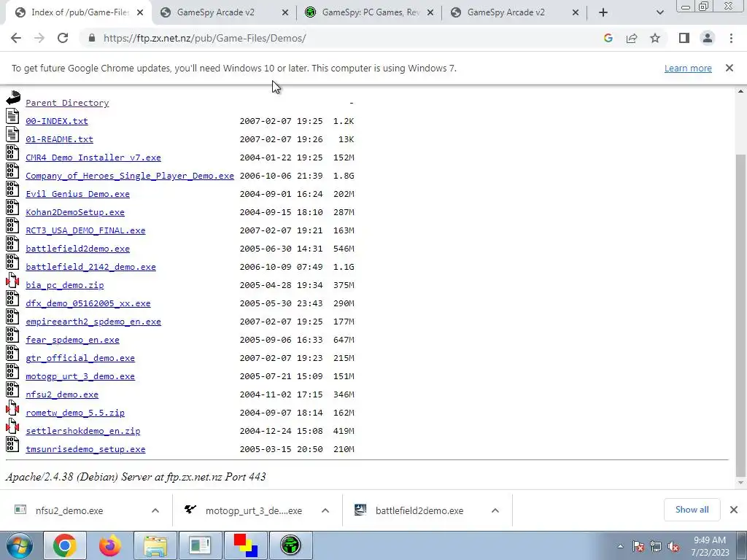747x560 pixels.
Task: Open Windows Explorer from the taskbar
Action: (155, 545)
